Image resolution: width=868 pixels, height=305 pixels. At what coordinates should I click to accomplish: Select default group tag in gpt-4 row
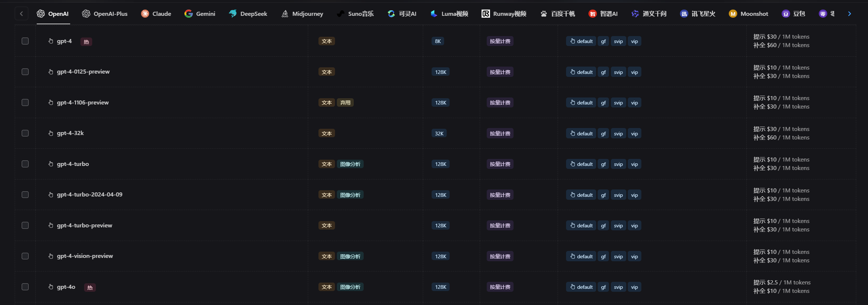pyautogui.click(x=581, y=41)
